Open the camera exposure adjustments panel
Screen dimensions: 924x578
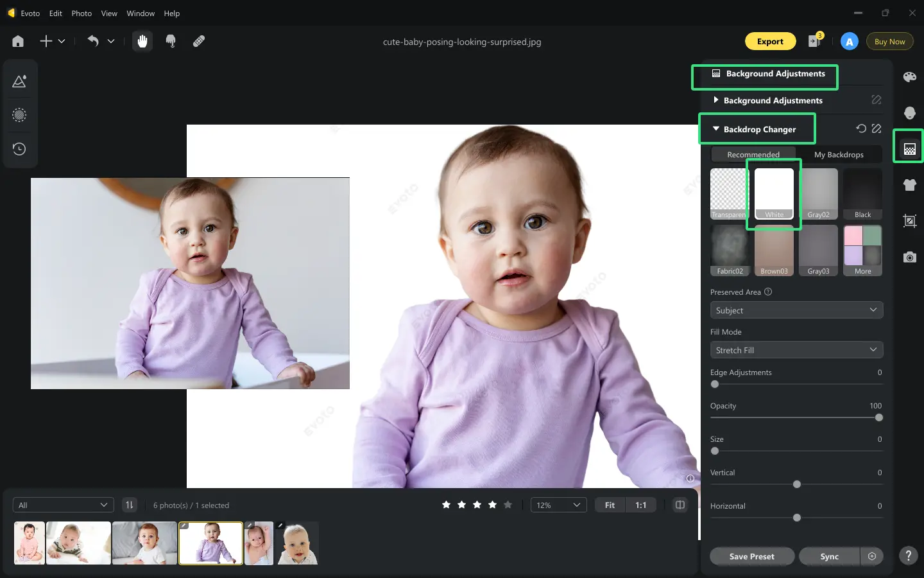(x=909, y=257)
